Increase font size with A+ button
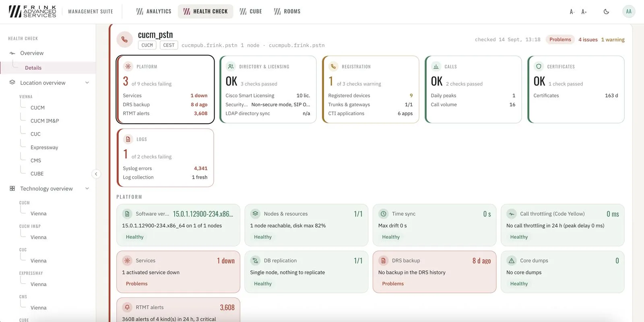This screenshot has height=322, width=644. [x=584, y=12]
